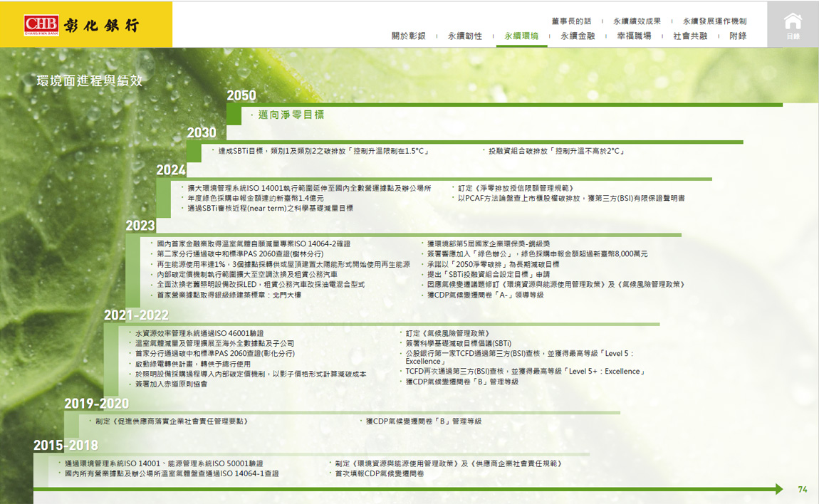
Task: Navigate to the 幸福職場 tab
Action: 634,36
